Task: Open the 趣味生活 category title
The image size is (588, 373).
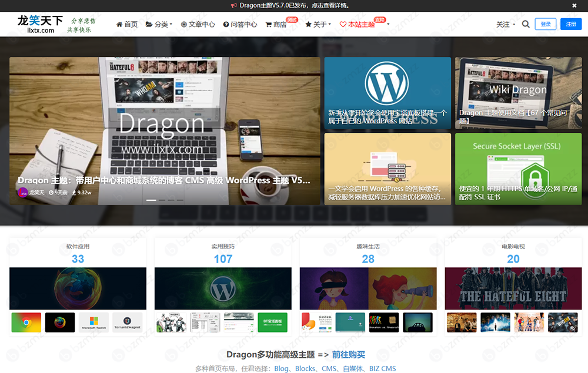Action: point(368,247)
